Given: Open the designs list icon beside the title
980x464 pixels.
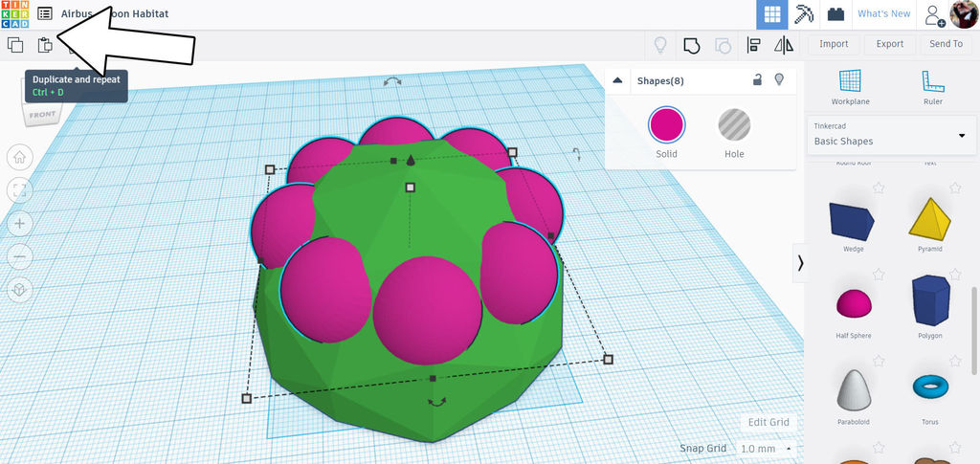Looking at the screenshot, I should point(44,13).
